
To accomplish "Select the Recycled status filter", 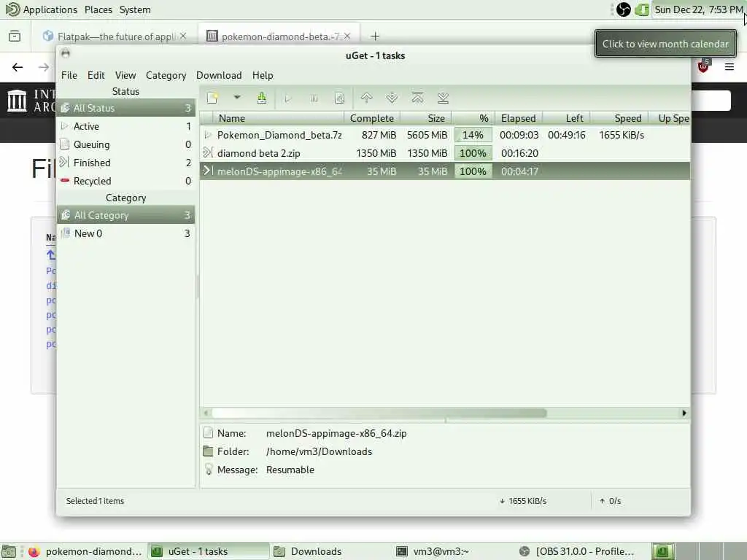I will coord(125,181).
